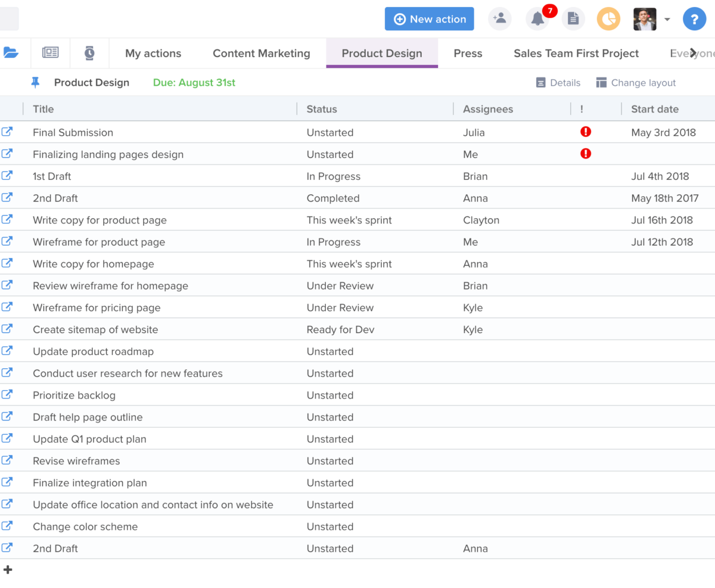Toggle the priority flag on Final Submission

click(586, 132)
